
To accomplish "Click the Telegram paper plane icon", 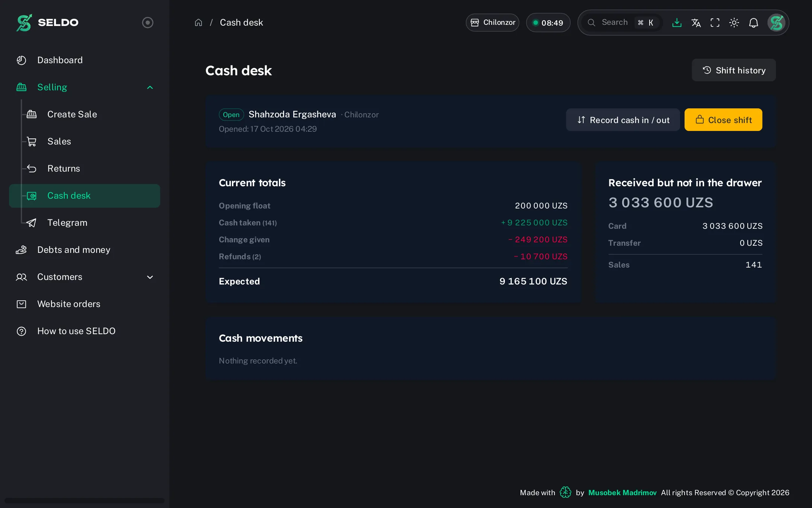I will [x=32, y=223].
